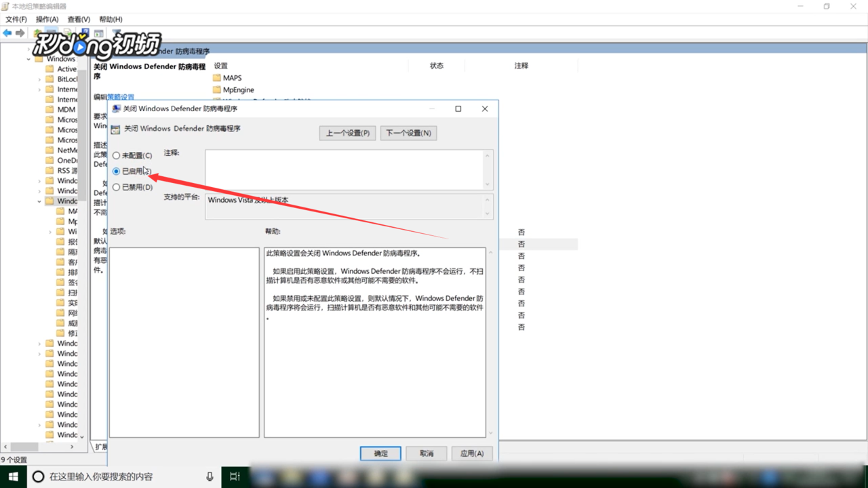
Task: Click the '9 个设置' status bar text
Action: tap(14, 460)
